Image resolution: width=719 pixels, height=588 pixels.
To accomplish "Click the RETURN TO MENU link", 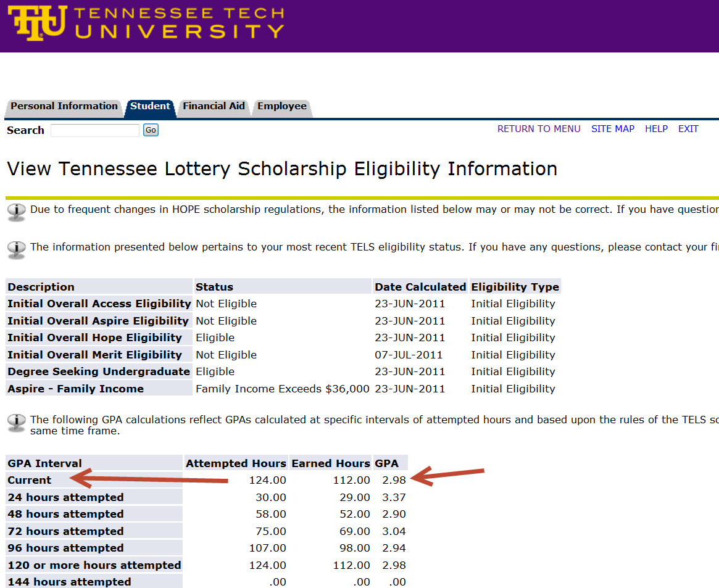I will tap(539, 129).
